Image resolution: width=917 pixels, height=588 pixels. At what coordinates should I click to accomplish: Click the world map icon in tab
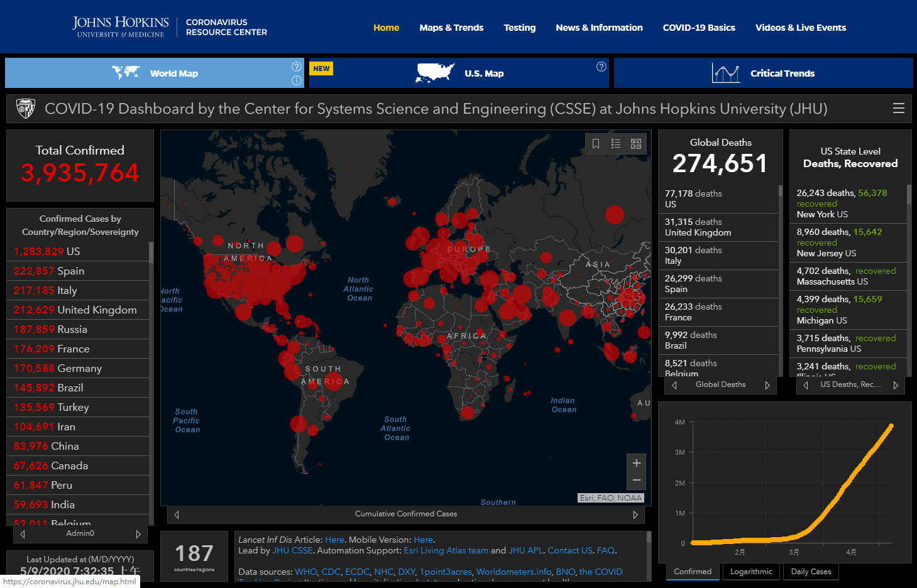click(126, 73)
